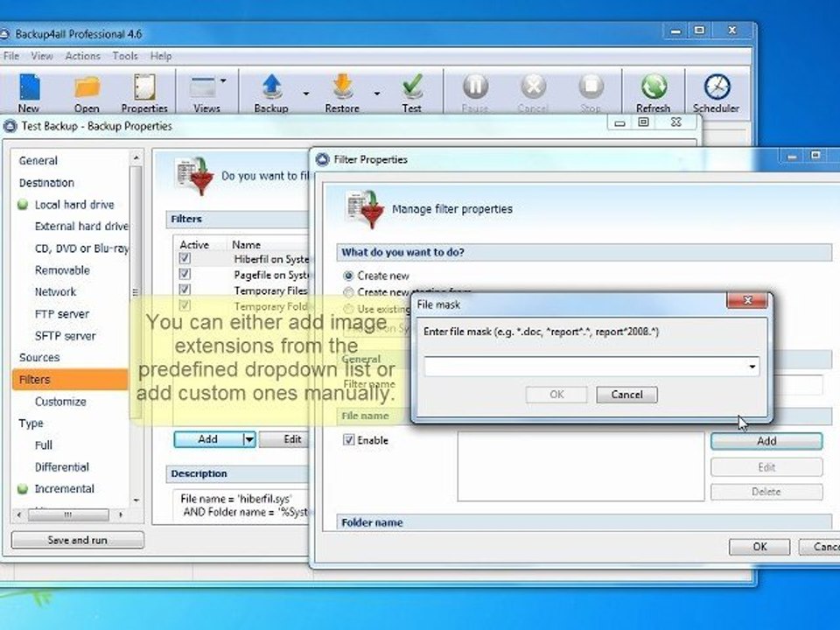840x630 pixels.
Task: Click the Pause toolbar icon
Action: (x=475, y=94)
